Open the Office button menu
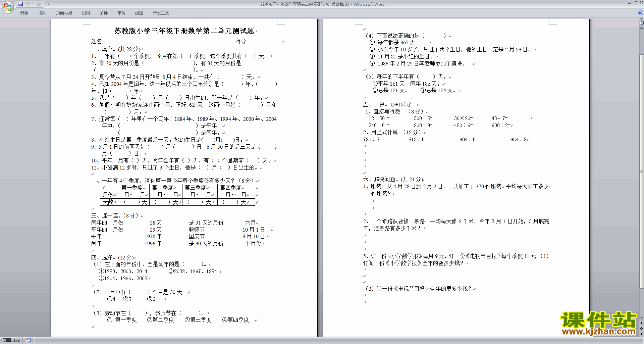This screenshot has height=344, width=644. (7, 7)
